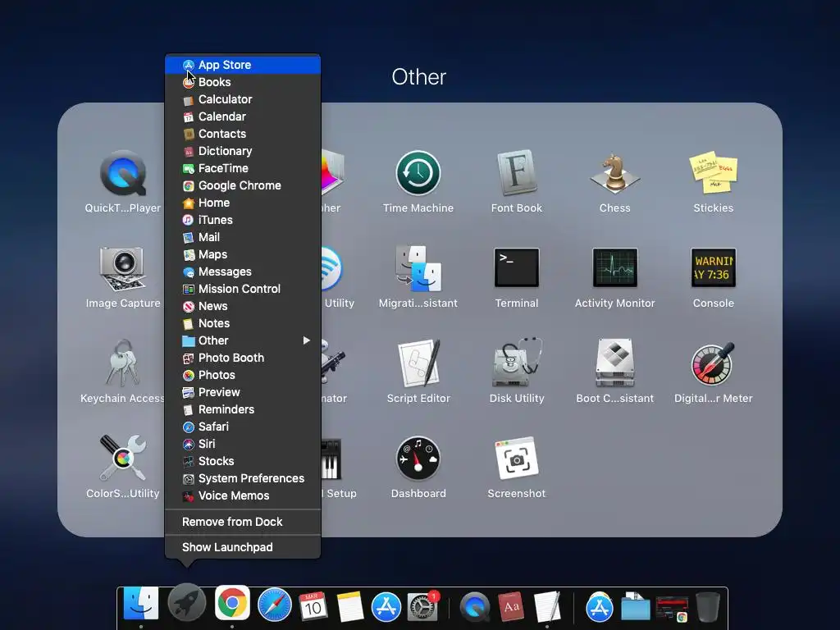Launch Disk Utility
This screenshot has height=630, width=840.
point(517,363)
